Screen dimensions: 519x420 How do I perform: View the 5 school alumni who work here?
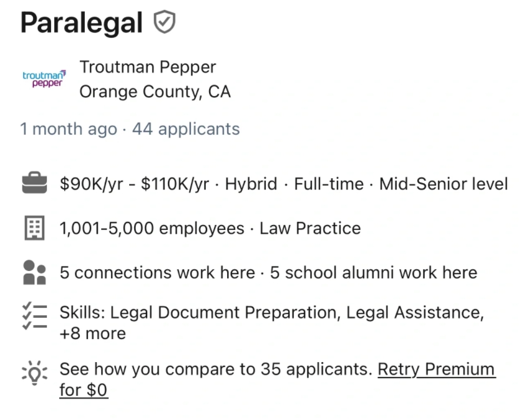(373, 273)
